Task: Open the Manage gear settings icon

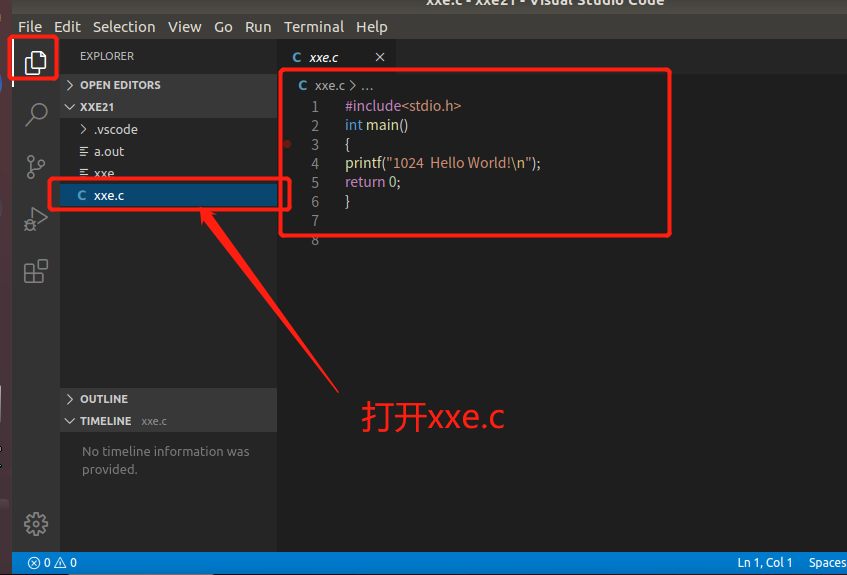Action: click(x=36, y=524)
